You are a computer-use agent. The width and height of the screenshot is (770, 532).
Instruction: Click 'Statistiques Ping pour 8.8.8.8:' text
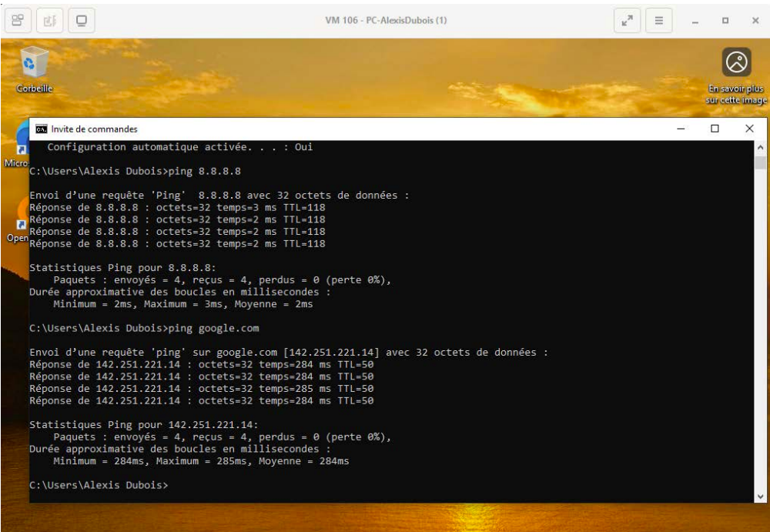(122, 268)
